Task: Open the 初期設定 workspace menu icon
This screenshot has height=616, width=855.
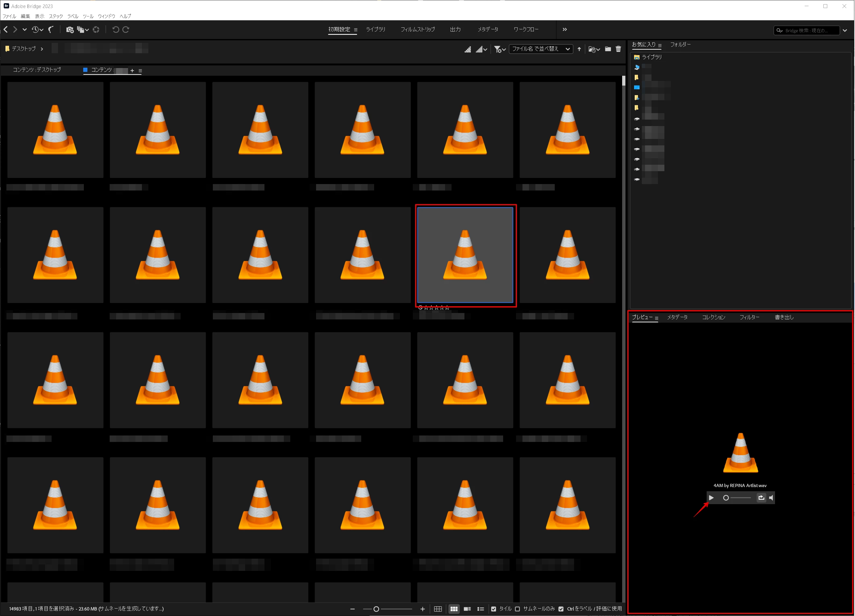Action: [355, 30]
